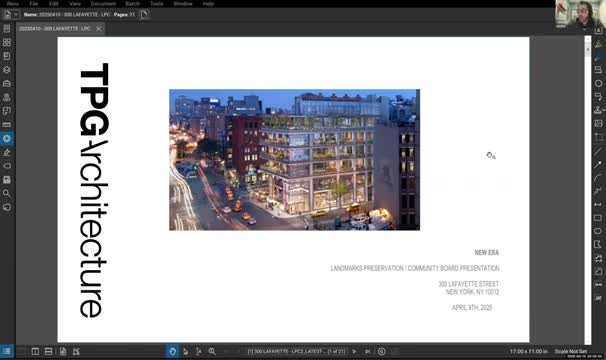Viewport: 606px width, 360px height.
Task: Open the Thumbnails panel in left sidebar
Action: [x=7, y=43]
